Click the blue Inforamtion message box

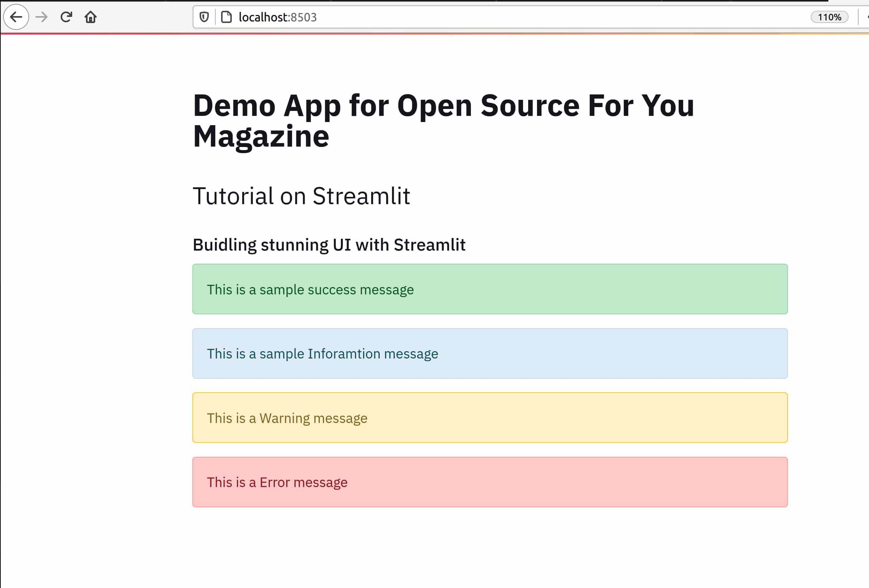[490, 353]
